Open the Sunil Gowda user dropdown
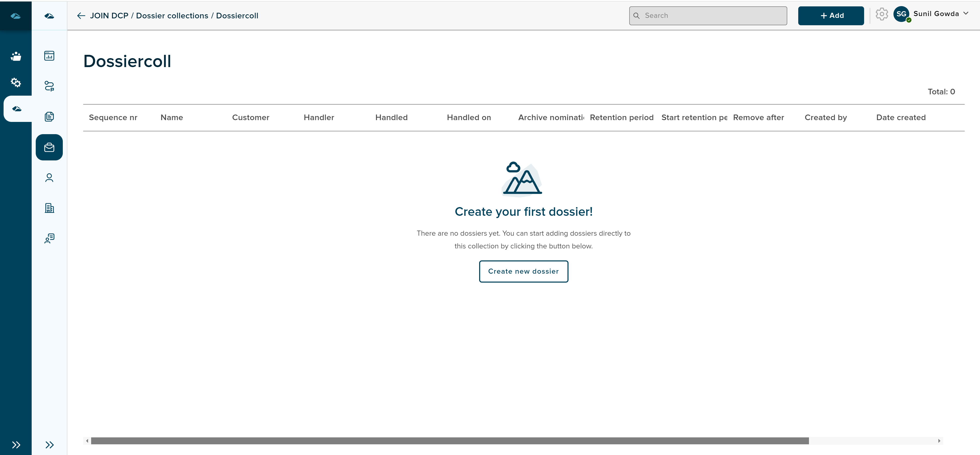 point(936,14)
